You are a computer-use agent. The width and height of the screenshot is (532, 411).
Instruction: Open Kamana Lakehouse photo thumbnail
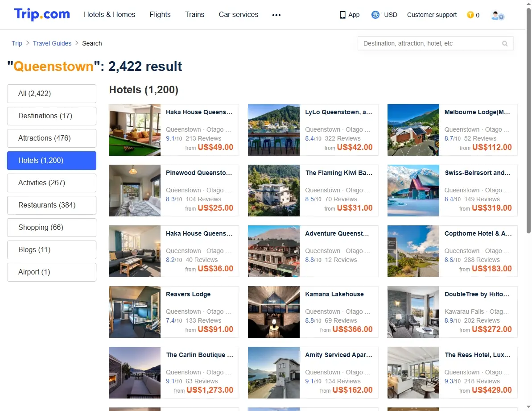pyautogui.click(x=274, y=312)
